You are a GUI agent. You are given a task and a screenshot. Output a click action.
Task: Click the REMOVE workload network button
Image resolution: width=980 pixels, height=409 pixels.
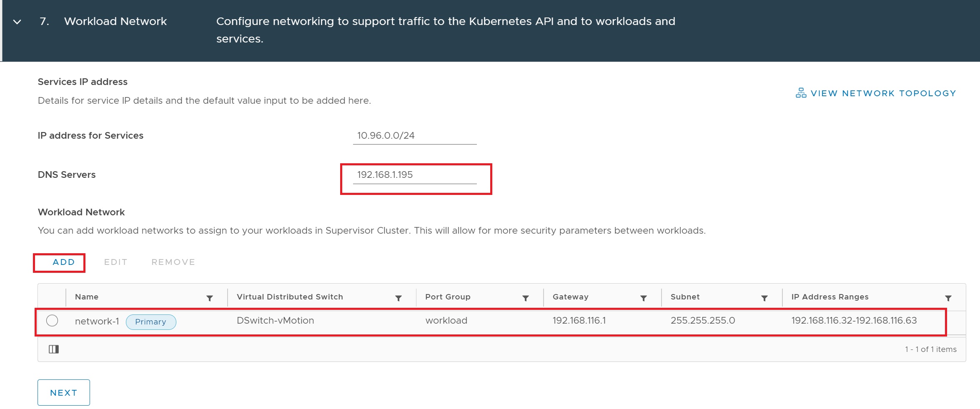pos(173,262)
